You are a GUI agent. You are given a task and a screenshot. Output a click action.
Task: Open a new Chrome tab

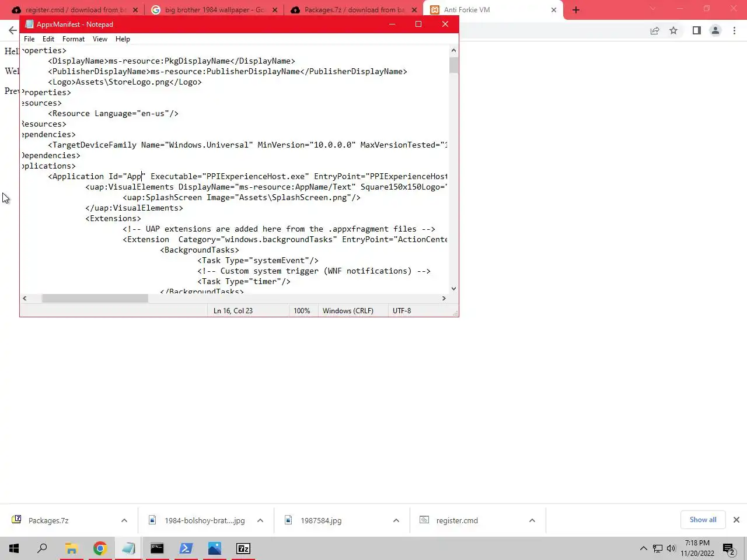[x=576, y=10]
